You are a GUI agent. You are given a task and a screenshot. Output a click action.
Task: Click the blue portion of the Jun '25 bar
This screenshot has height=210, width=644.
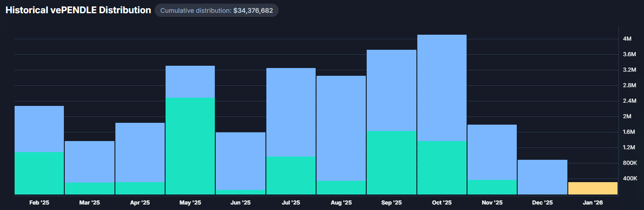coord(240,161)
